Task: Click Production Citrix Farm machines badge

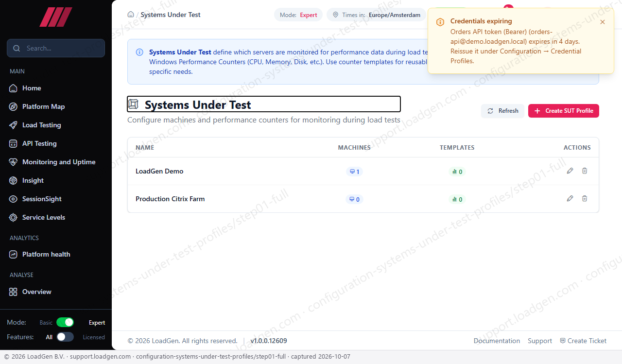Action: pos(354,199)
